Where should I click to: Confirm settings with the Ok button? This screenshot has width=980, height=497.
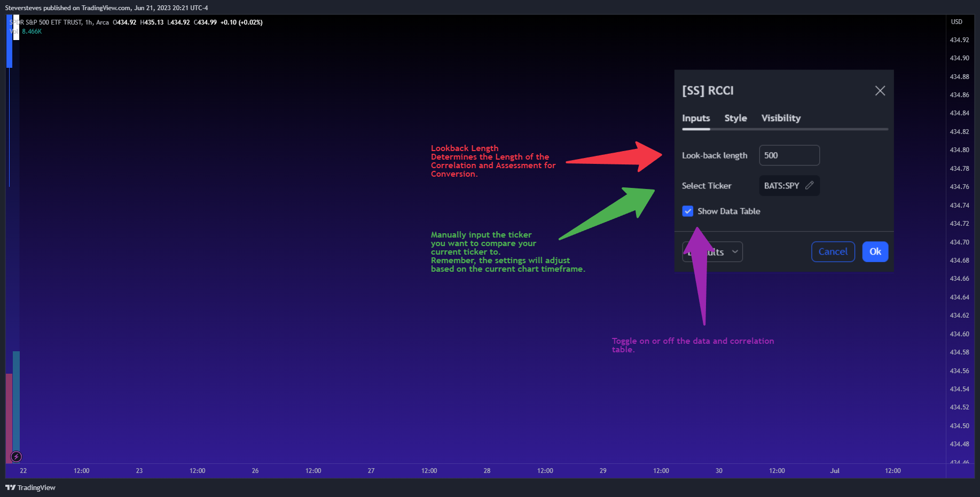pos(875,252)
